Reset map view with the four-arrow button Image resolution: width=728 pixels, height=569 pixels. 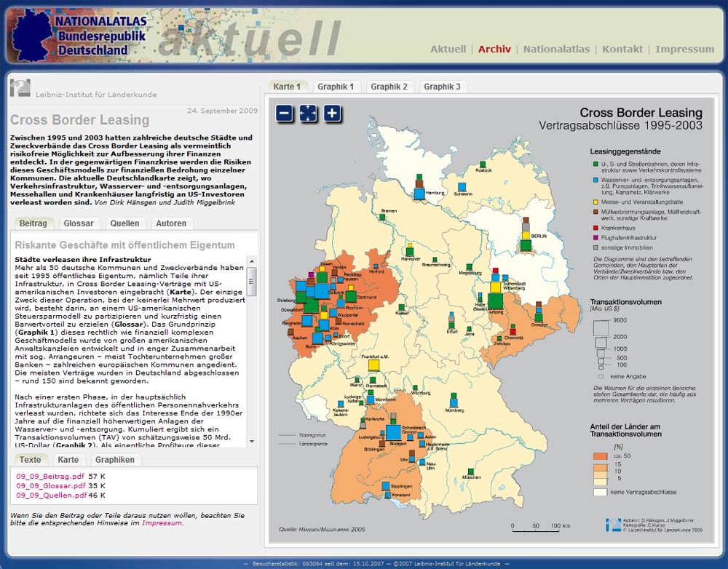(308, 114)
